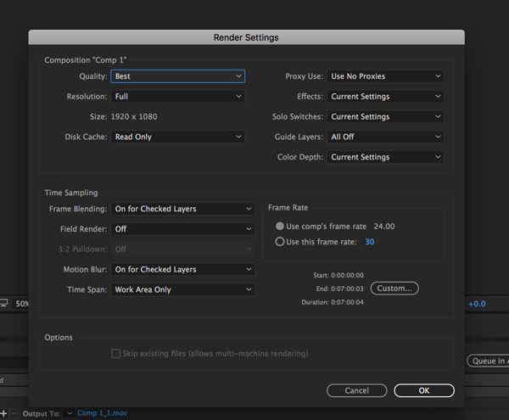Click the minus icon beside Output To
This screenshot has width=509, height=420.
point(14,413)
